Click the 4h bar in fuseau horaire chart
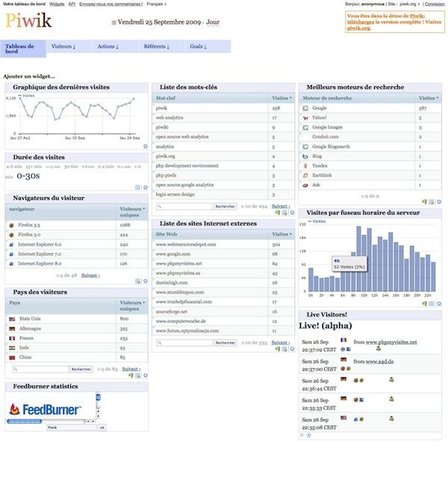 point(332,283)
